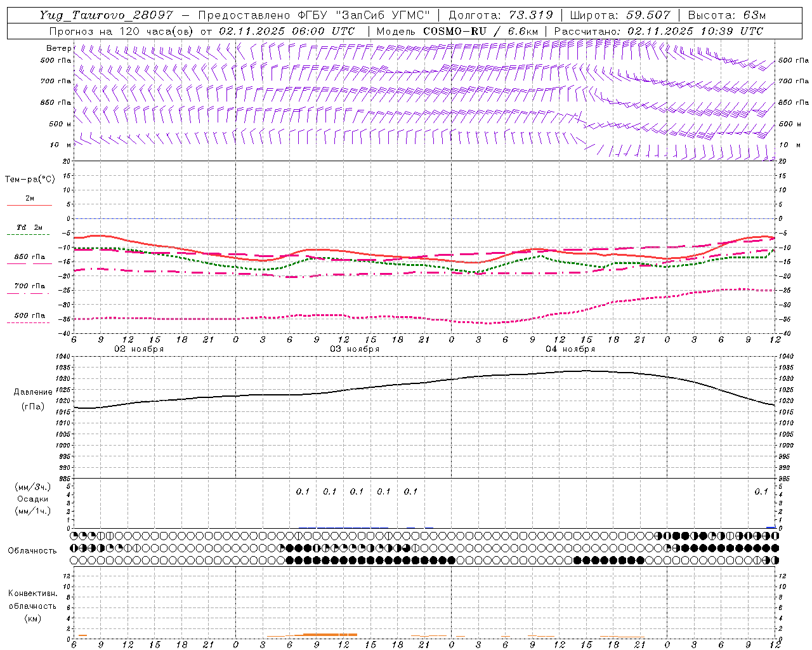The height and width of the screenshot is (650, 812).
Task: Click the 10 м wind level label on left
Action: click(61, 145)
